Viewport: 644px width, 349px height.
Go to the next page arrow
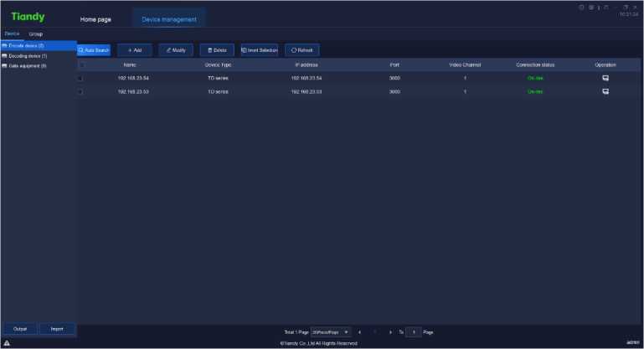coord(390,332)
